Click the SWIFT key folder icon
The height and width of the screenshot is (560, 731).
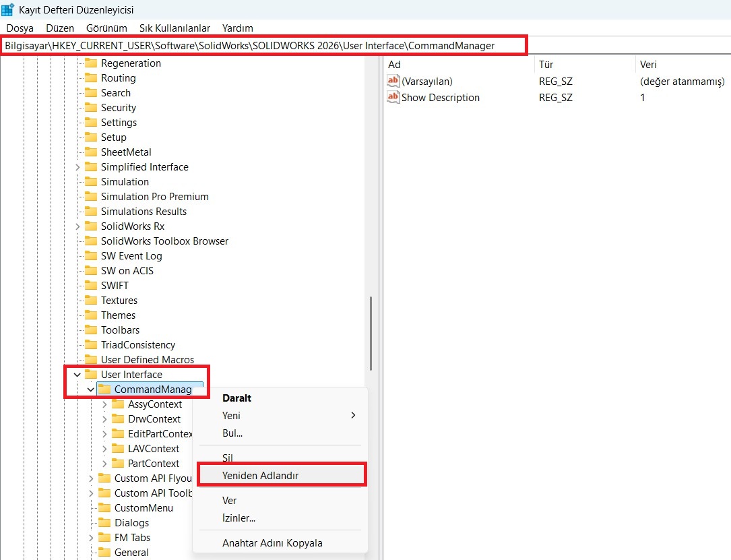click(x=91, y=285)
